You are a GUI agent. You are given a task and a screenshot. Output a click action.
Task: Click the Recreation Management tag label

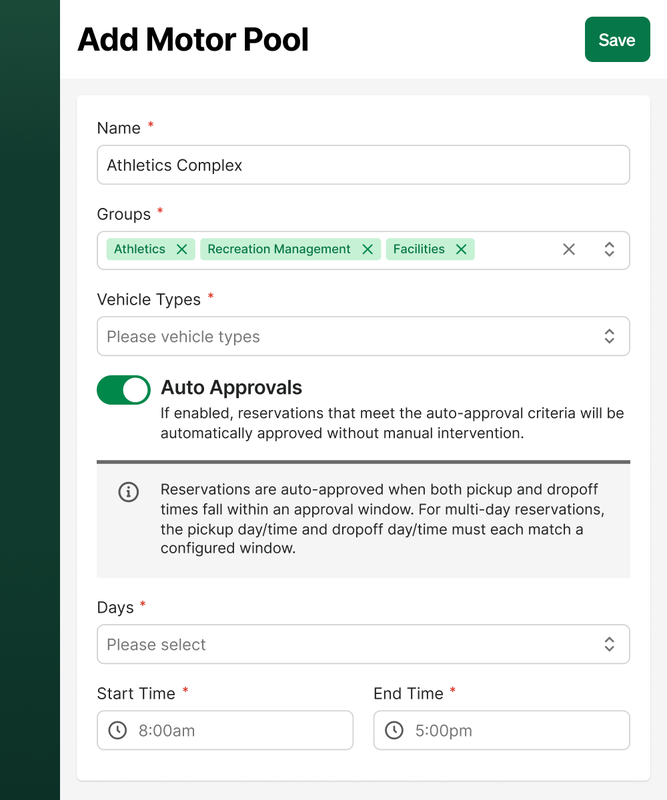(x=279, y=249)
